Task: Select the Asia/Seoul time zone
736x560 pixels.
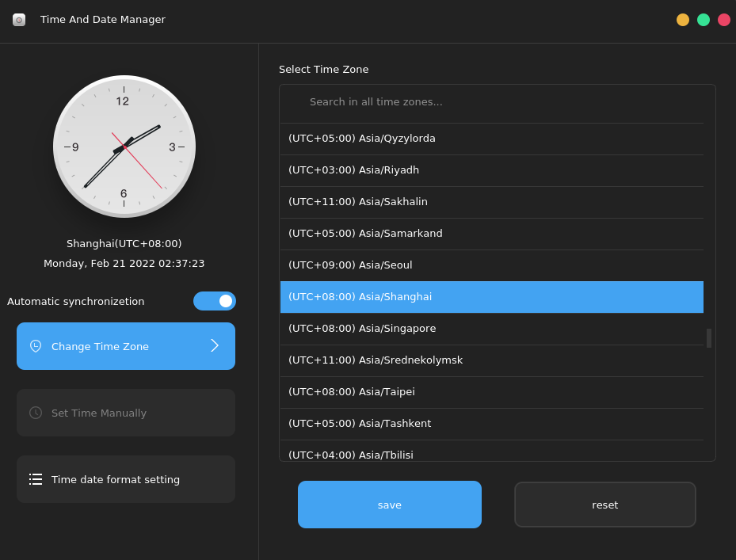Action: pyautogui.click(x=491, y=265)
